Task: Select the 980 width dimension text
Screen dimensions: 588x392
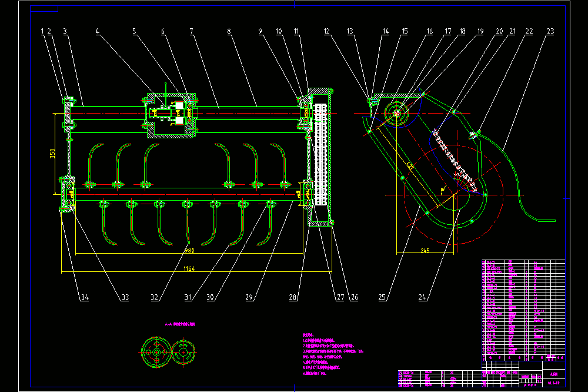Action: pos(189,250)
